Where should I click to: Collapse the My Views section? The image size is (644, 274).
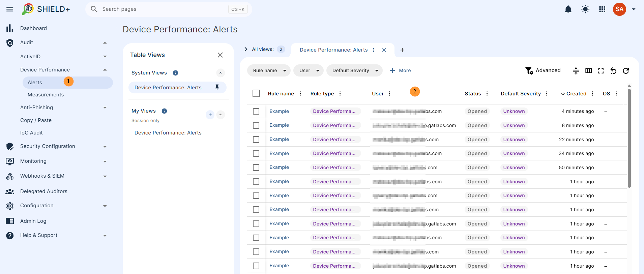[x=221, y=115]
